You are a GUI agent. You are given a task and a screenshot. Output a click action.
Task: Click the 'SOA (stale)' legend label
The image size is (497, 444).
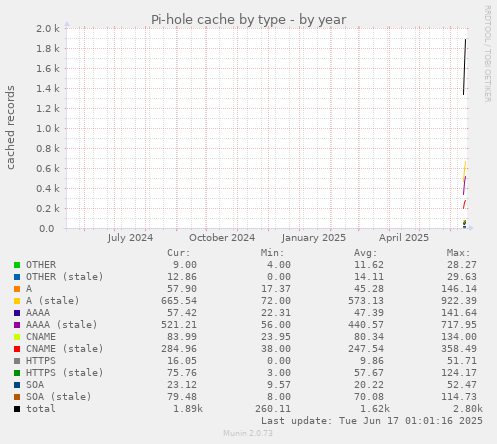pyautogui.click(x=59, y=397)
